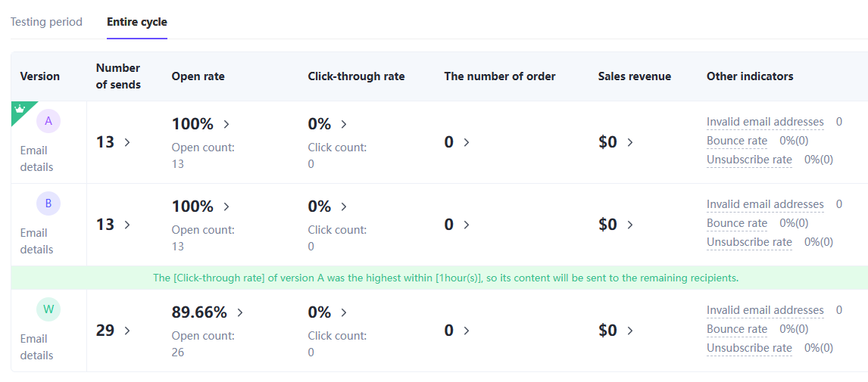868x382 pixels.
Task: Expand version B sales revenue arrow
Action: pyautogui.click(x=630, y=225)
